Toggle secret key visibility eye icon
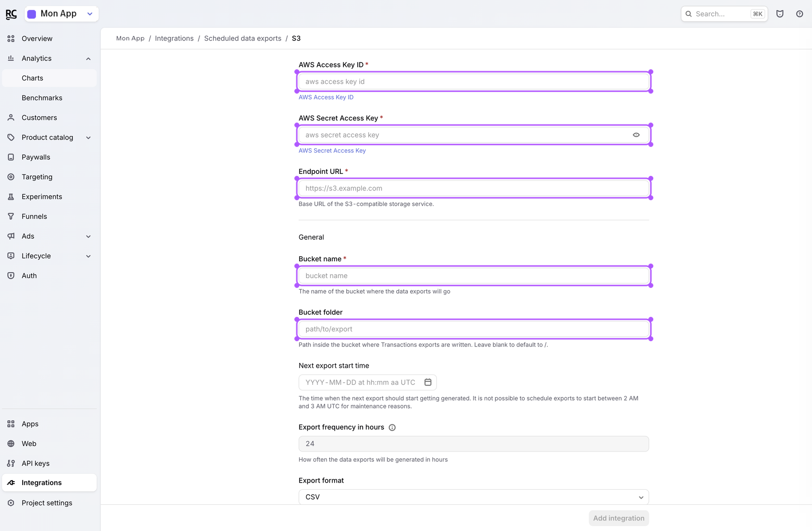This screenshot has width=812, height=531. (636, 135)
